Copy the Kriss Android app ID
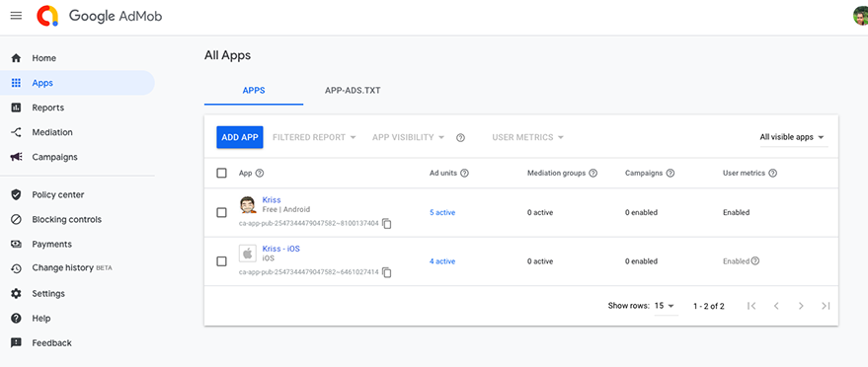Image resolution: width=868 pixels, height=367 pixels. click(387, 224)
